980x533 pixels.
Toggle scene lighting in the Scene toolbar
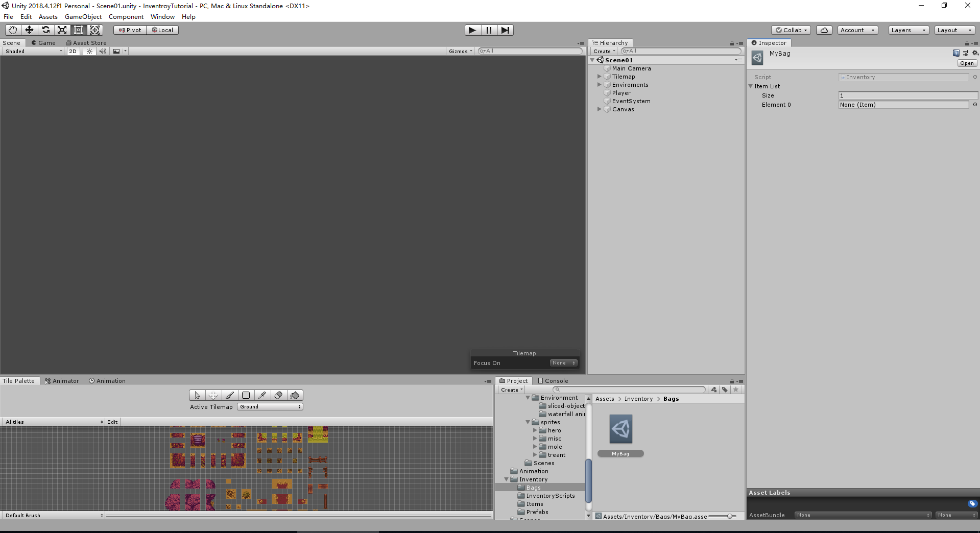89,51
